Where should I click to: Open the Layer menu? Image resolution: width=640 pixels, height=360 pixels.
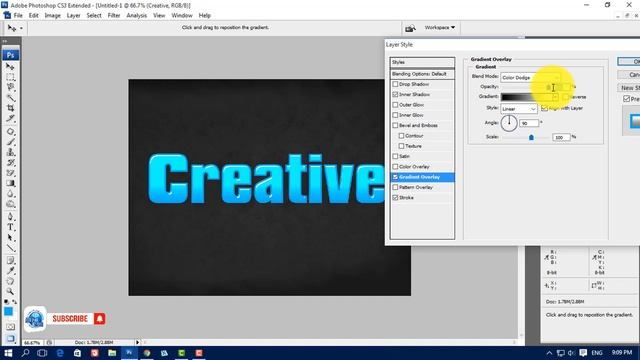point(73,16)
